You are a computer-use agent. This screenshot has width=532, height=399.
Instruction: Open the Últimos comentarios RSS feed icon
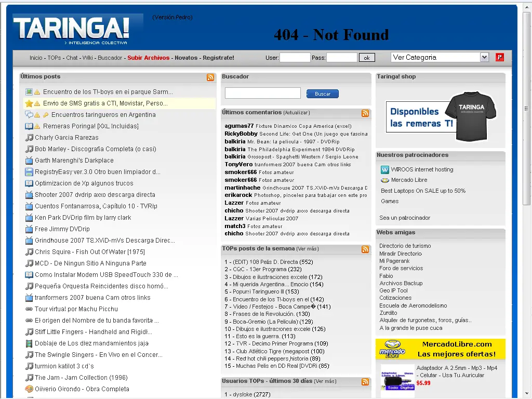pyautogui.click(x=365, y=113)
